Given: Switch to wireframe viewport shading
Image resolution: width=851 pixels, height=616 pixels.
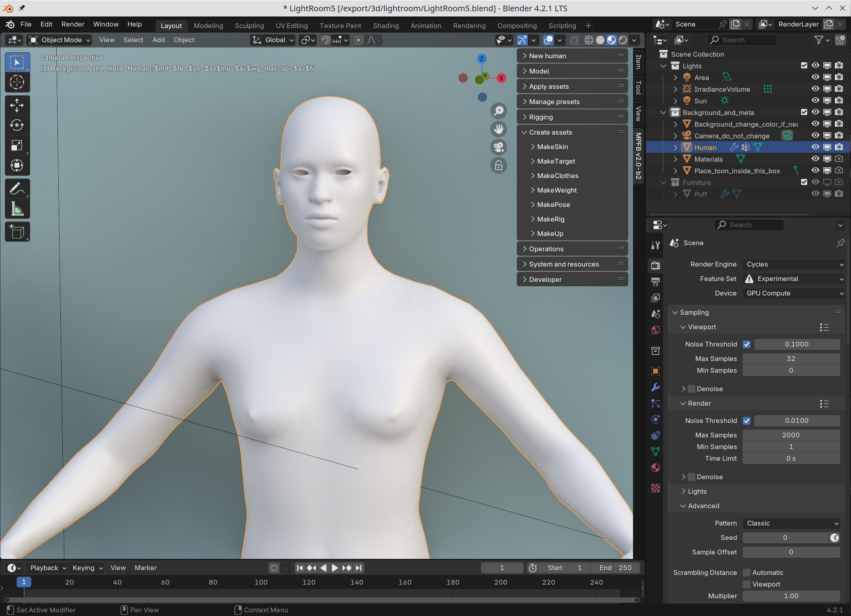Looking at the screenshot, I should pos(589,40).
